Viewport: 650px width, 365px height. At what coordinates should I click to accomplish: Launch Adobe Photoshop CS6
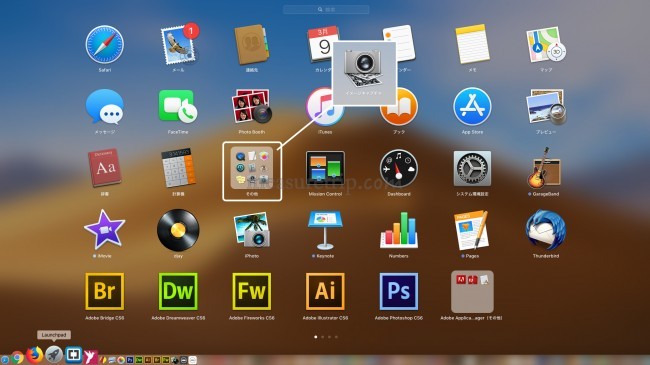coord(399,291)
